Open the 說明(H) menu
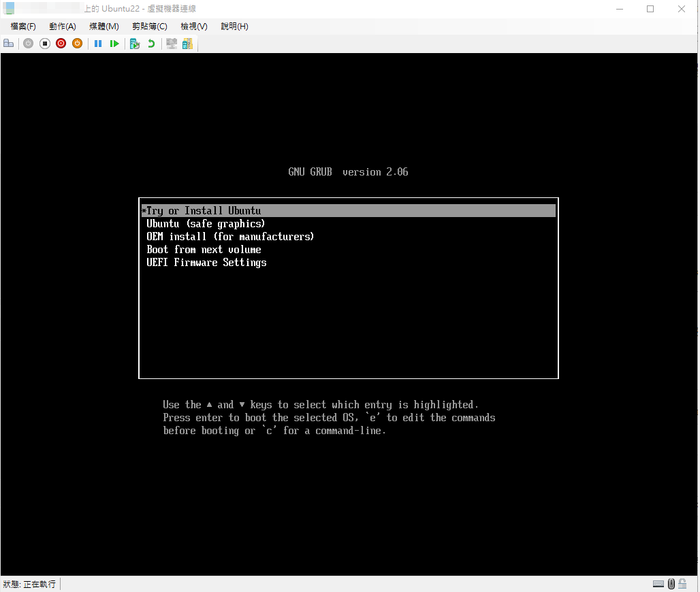 click(x=234, y=27)
